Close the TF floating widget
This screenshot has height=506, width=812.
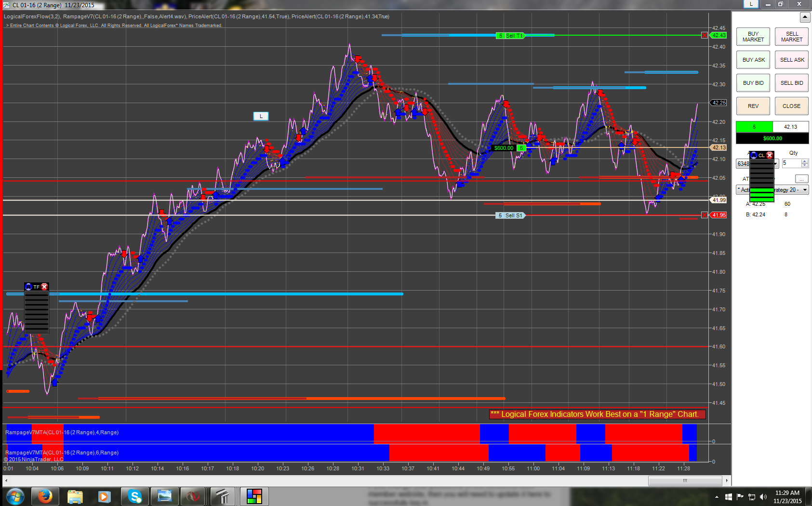(44, 287)
